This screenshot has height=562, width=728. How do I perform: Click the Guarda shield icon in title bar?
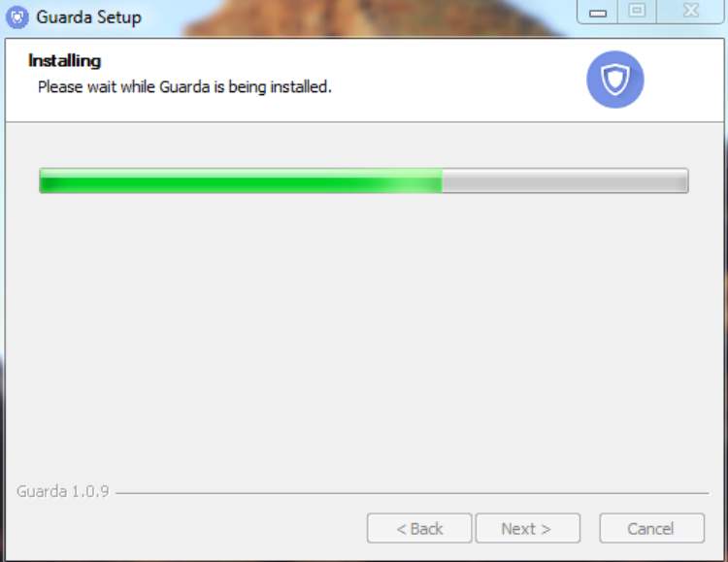click(17, 17)
